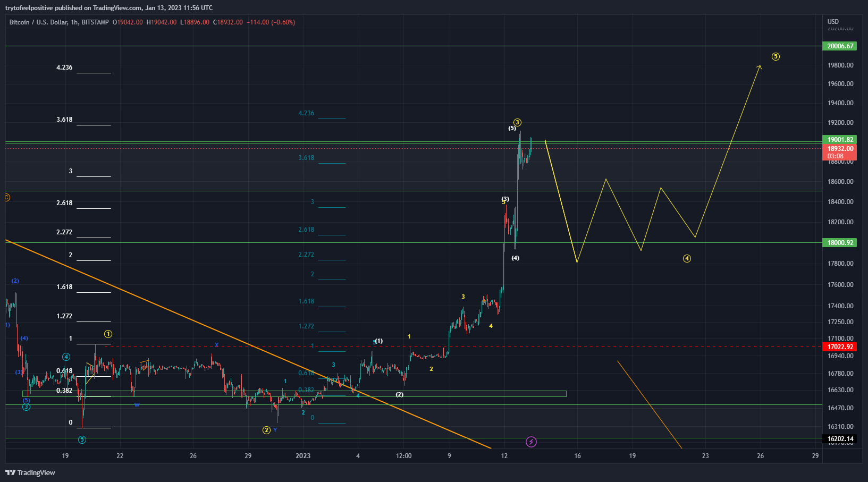Click the 19001.82 green price label
Screen dimensions: 868x482
840,140
